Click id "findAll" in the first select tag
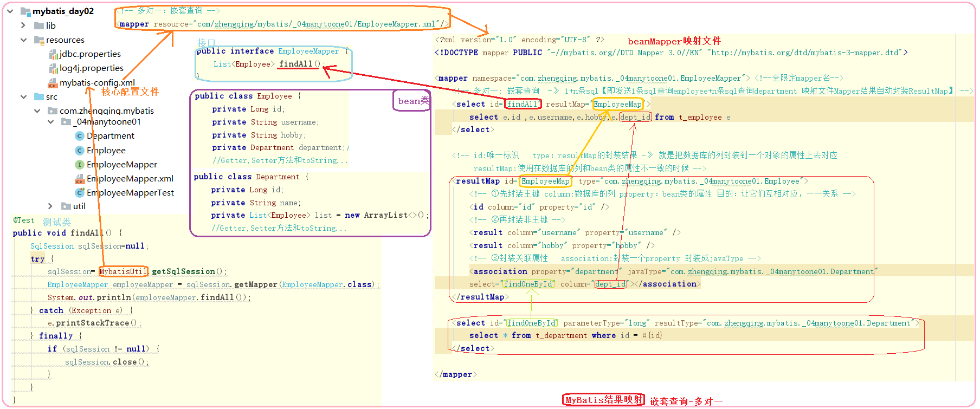The height and width of the screenshot is (409, 980). pos(523,104)
